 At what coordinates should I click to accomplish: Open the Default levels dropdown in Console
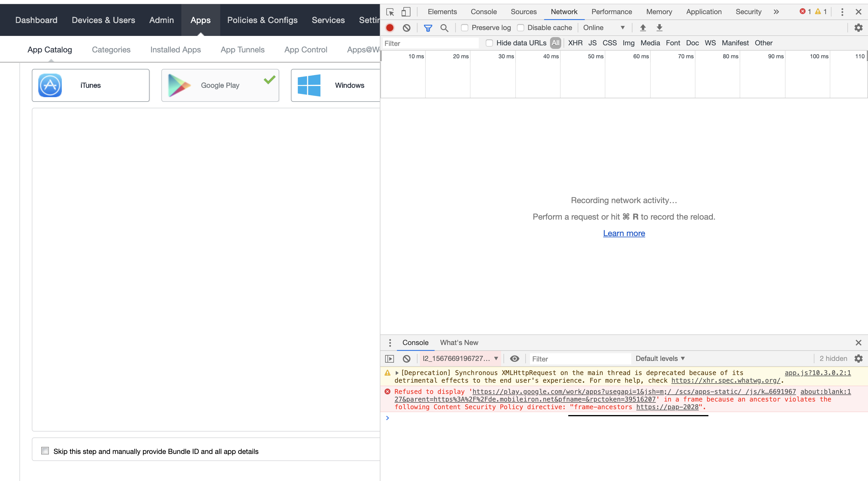pos(660,358)
